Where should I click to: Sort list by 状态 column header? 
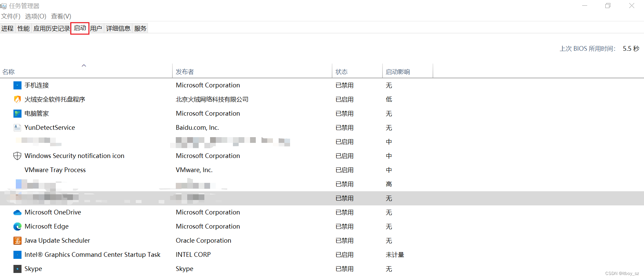click(357, 72)
